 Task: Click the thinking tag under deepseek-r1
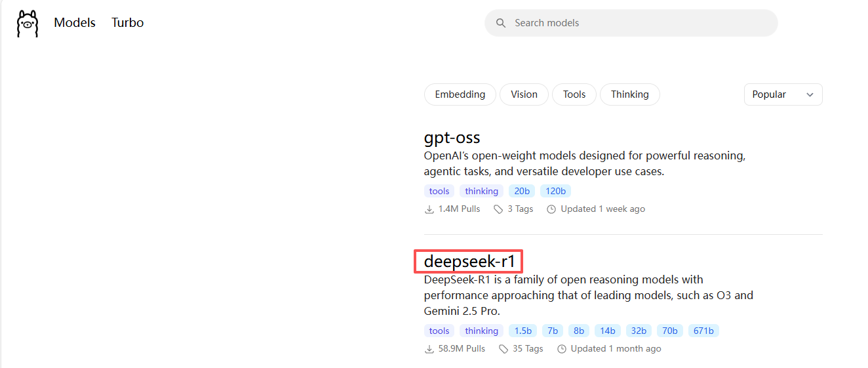[482, 331]
